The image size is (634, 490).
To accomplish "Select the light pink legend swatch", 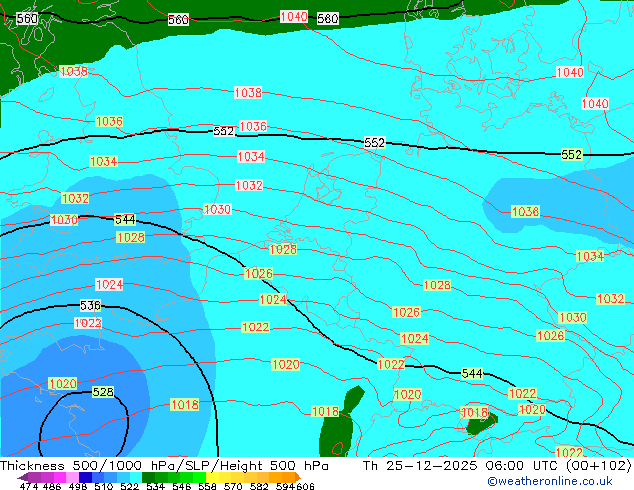I will [x=72, y=477].
